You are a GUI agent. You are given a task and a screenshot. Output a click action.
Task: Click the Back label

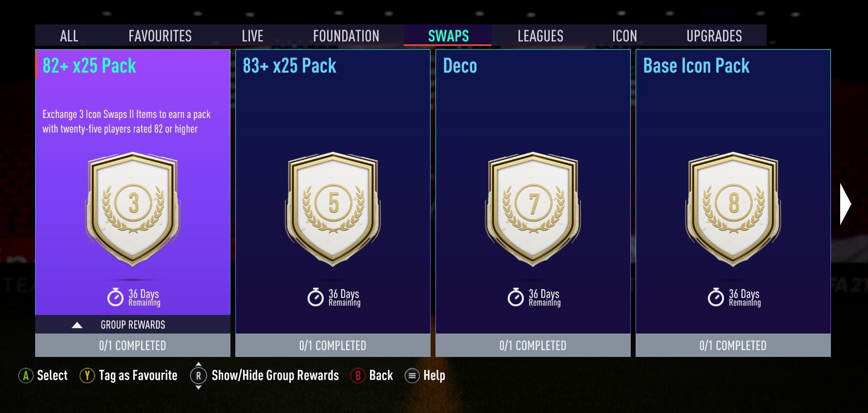click(x=381, y=375)
